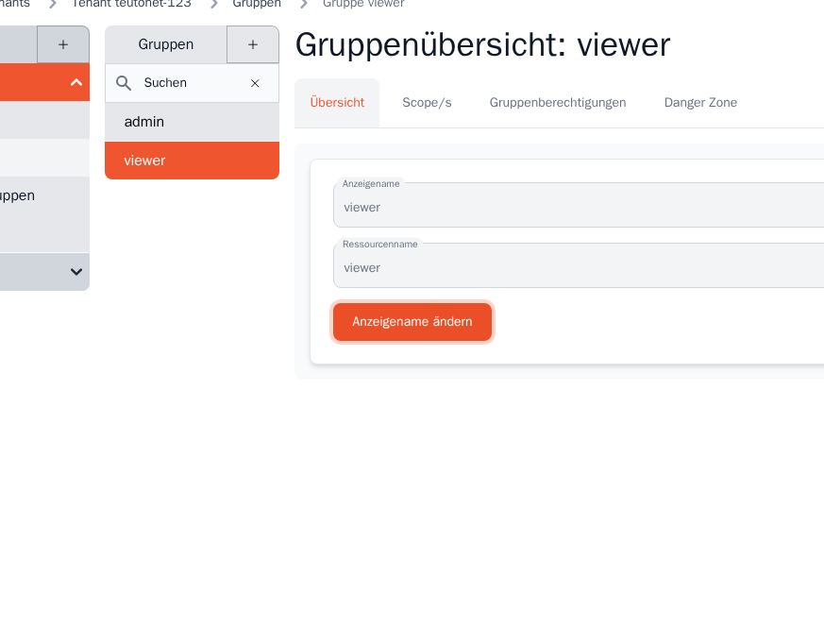Open Tenant teutonet-123 in the breadcrumb
The image size is (824, 644).
[131, 4]
